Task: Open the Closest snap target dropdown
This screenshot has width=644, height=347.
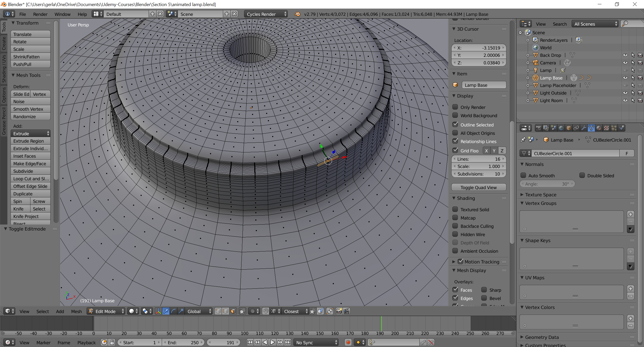Action: pos(295,311)
